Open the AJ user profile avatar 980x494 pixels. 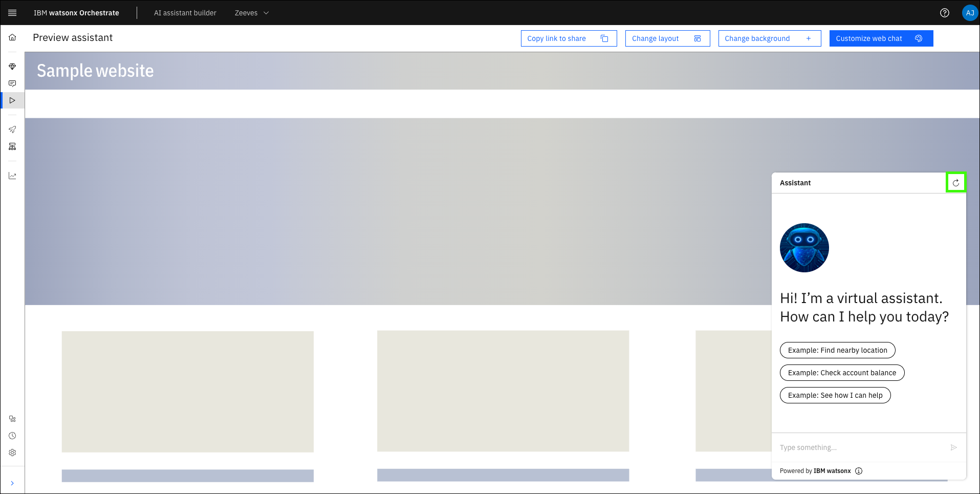[969, 13]
